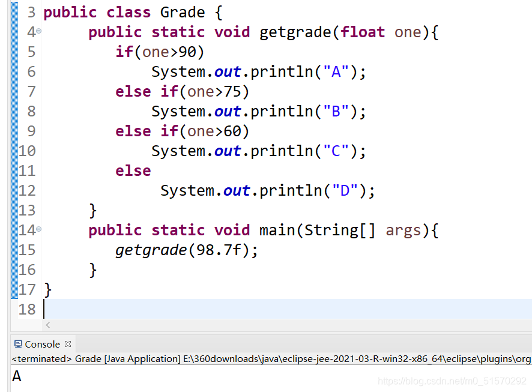Click '<terminated>' in the console status line
Viewport: 532px width, 392px height.
[42, 359]
